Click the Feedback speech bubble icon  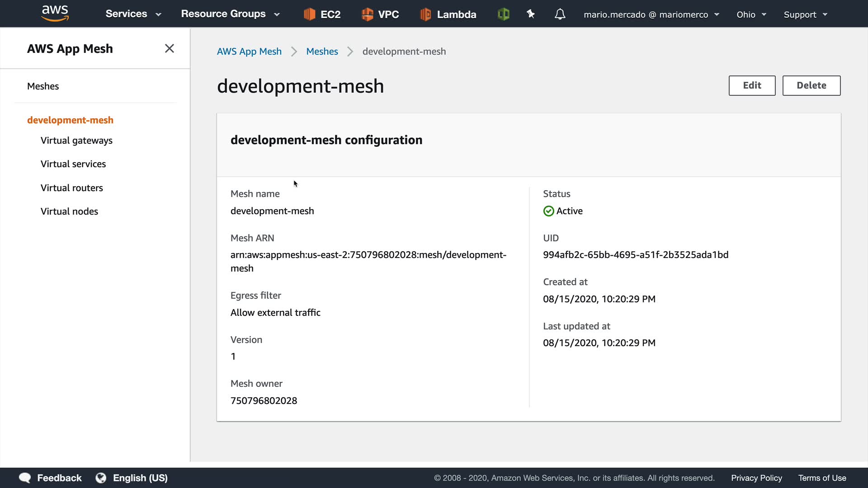click(x=25, y=478)
